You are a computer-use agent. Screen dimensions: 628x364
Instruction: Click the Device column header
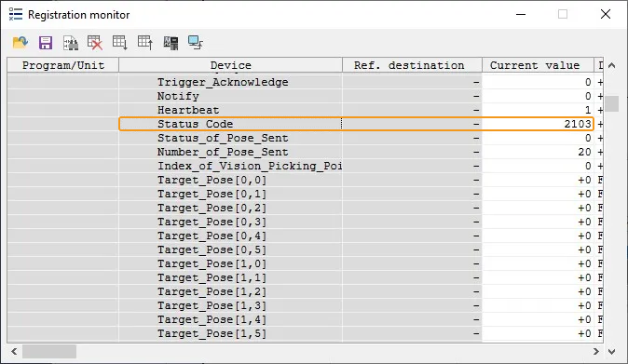tap(231, 65)
